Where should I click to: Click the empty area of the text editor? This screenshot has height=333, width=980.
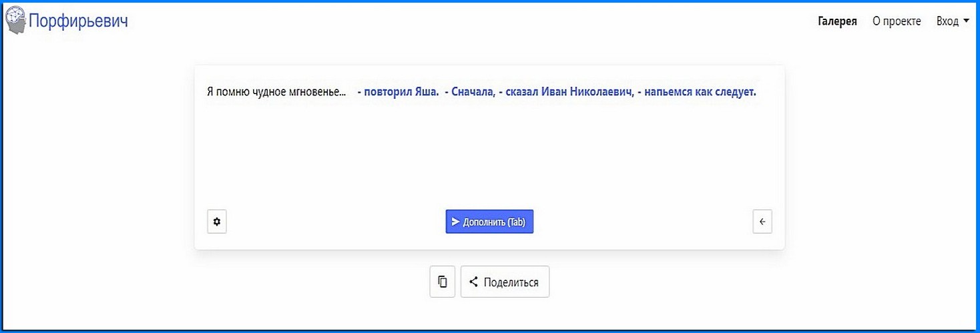coord(489,153)
